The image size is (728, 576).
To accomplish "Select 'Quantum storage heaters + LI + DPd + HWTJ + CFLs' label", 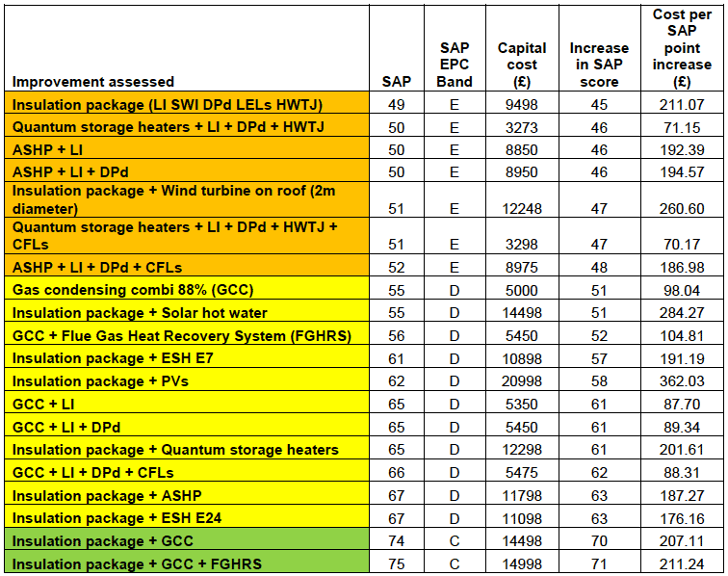I will (x=174, y=236).
